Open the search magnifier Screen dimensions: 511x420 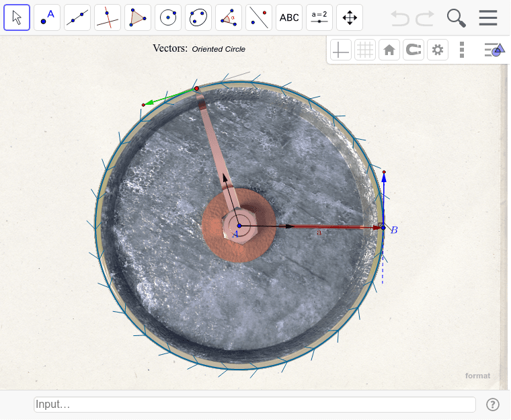click(457, 18)
